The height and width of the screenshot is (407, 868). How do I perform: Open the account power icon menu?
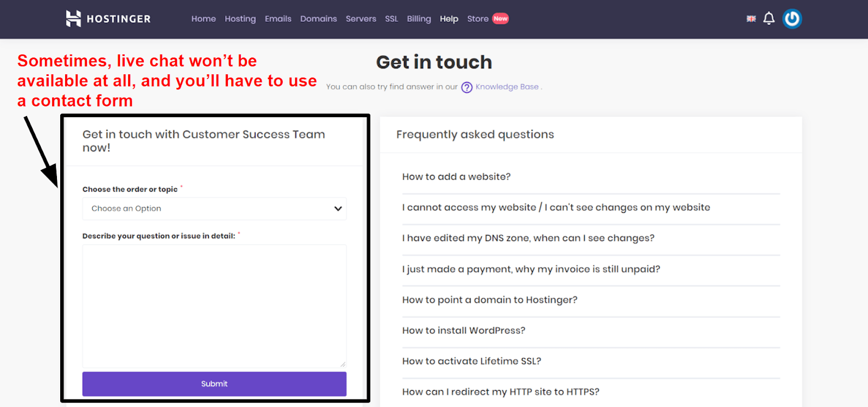coord(792,19)
